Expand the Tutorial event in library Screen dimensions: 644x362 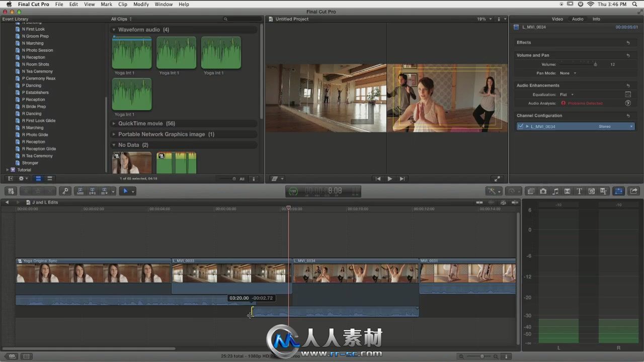tap(7, 170)
